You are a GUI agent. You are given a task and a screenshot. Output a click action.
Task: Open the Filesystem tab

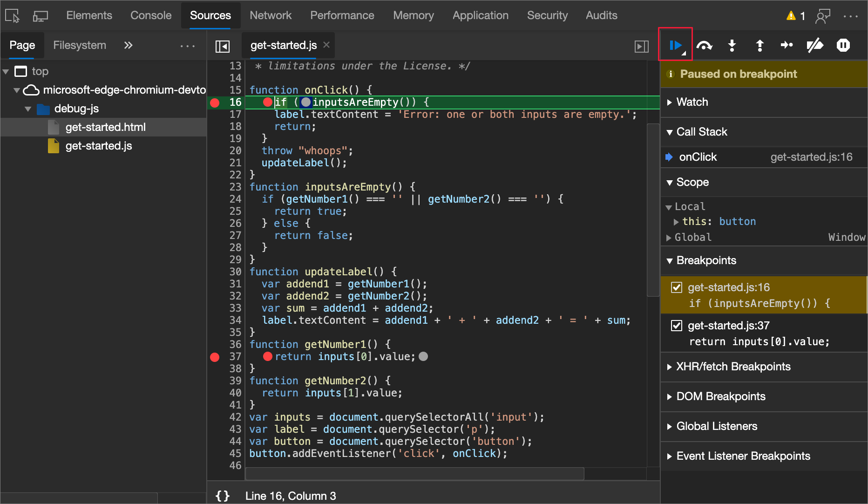coord(80,45)
